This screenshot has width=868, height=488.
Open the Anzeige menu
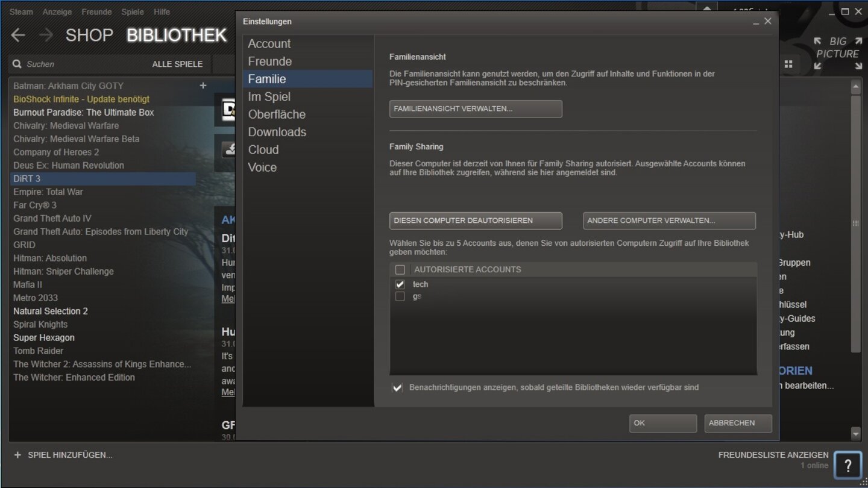pyautogui.click(x=58, y=12)
